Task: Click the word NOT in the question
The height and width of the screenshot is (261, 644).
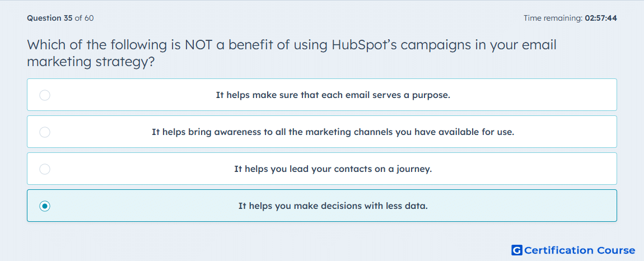Action: click(198, 45)
